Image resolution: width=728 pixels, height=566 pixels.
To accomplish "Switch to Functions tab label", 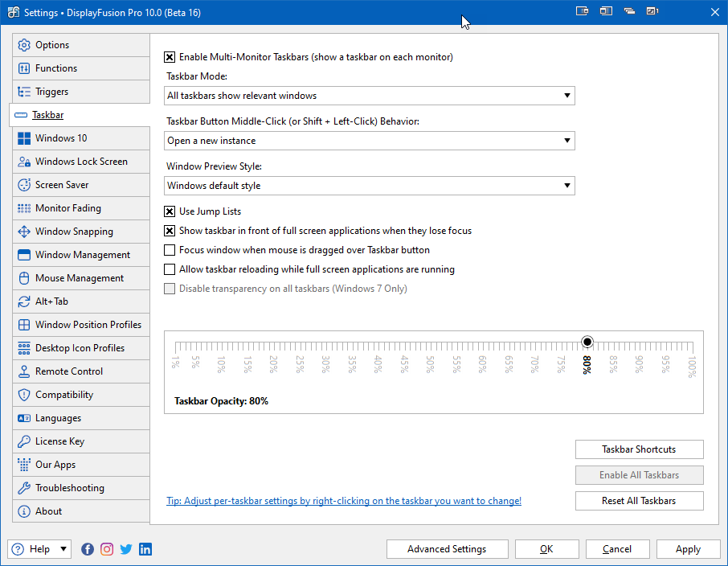I will click(x=56, y=68).
